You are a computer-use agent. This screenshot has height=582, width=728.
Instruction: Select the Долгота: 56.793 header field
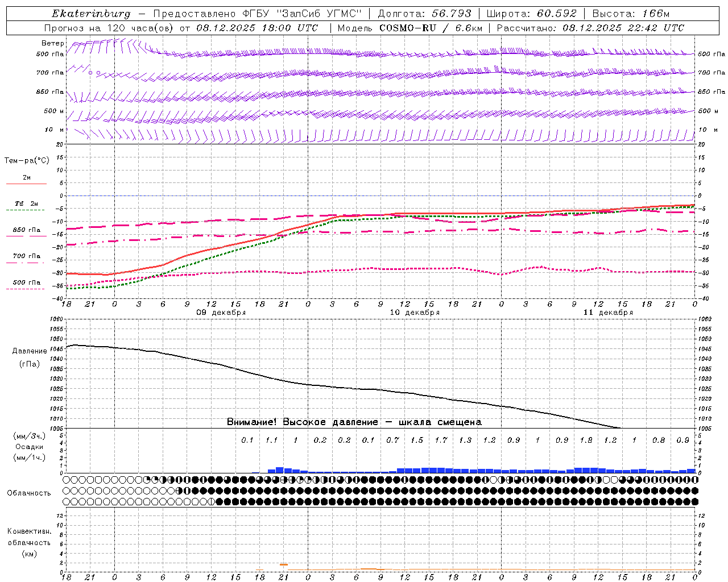424,14
